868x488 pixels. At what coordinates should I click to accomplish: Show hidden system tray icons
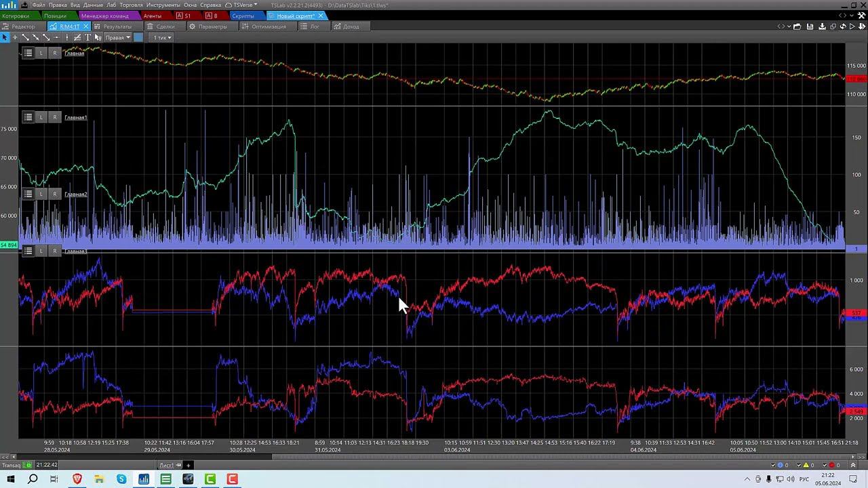[747, 479]
